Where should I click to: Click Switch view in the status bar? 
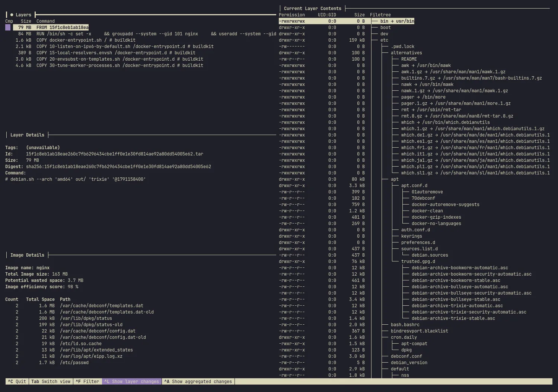(51, 382)
